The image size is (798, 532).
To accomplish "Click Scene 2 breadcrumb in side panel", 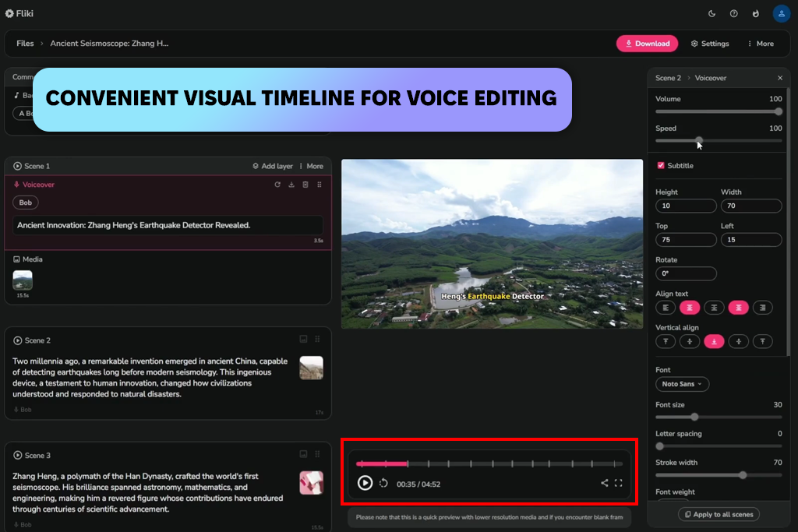I will point(668,79).
